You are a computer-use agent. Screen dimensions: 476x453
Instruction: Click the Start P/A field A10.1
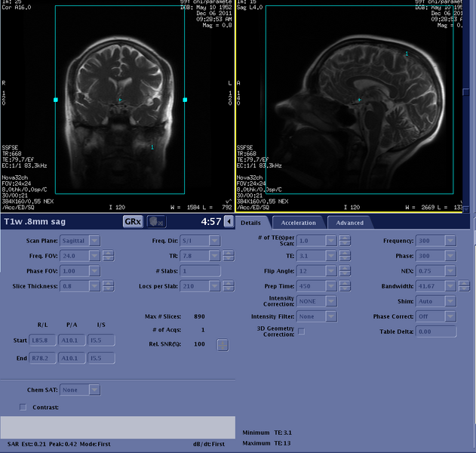(72, 341)
